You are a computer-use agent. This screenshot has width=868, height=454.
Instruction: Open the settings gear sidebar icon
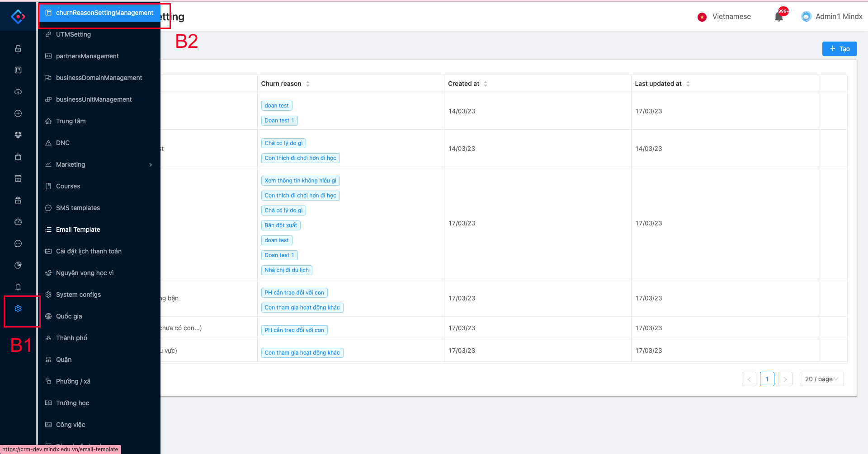pos(18,309)
